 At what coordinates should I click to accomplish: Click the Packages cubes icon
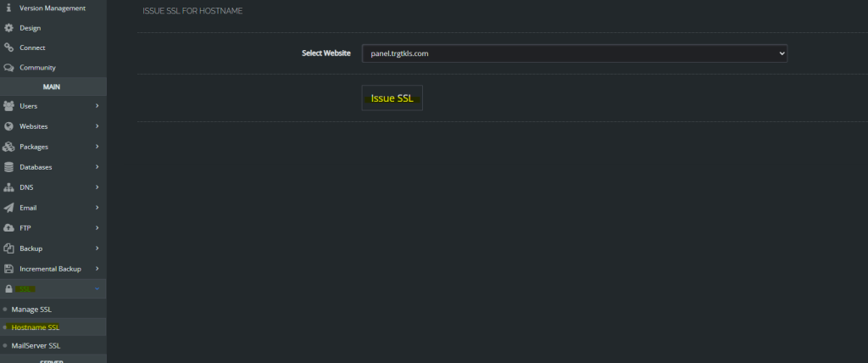[x=8, y=147]
